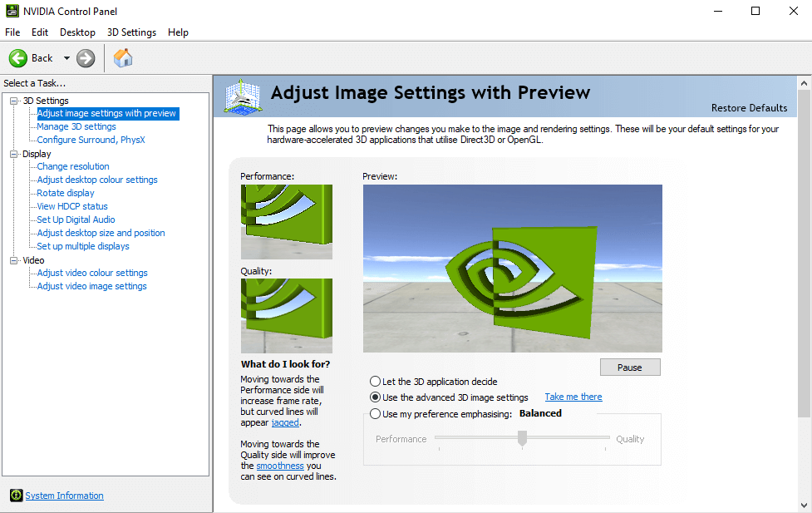Screen dimensions: 812x513
Task: Open View HDCP status
Action: [x=72, y=206]
